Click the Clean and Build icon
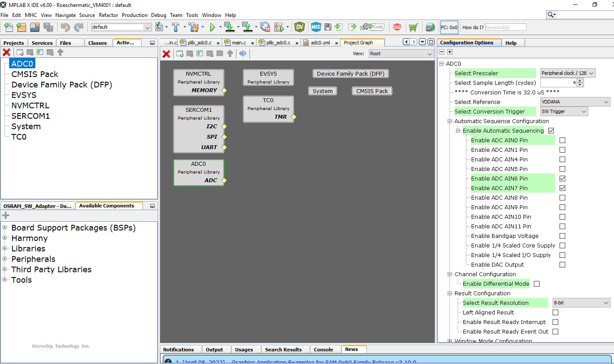The height and width of the screenshot is (364, 614). (x=194, y=27)
